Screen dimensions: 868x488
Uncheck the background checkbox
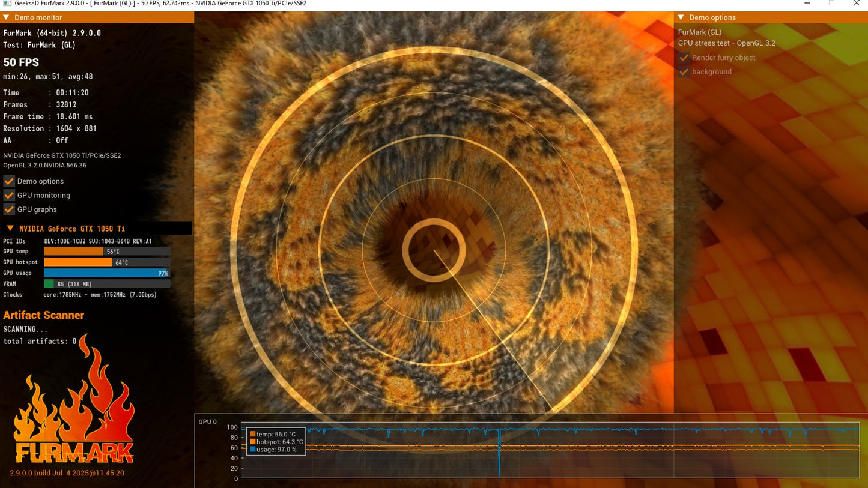pos(684,72)
